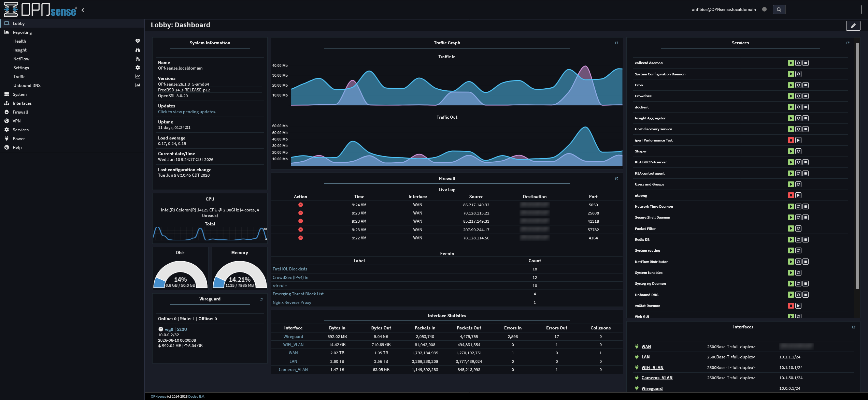Screen dimensions: 868x400
Task: Click the Emerging Threat Block List link
Action: click(x=298, y=294)
